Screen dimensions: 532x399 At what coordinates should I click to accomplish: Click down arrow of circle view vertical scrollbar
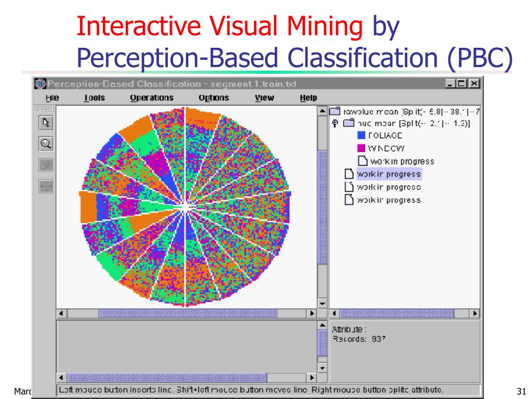(322, 303)
